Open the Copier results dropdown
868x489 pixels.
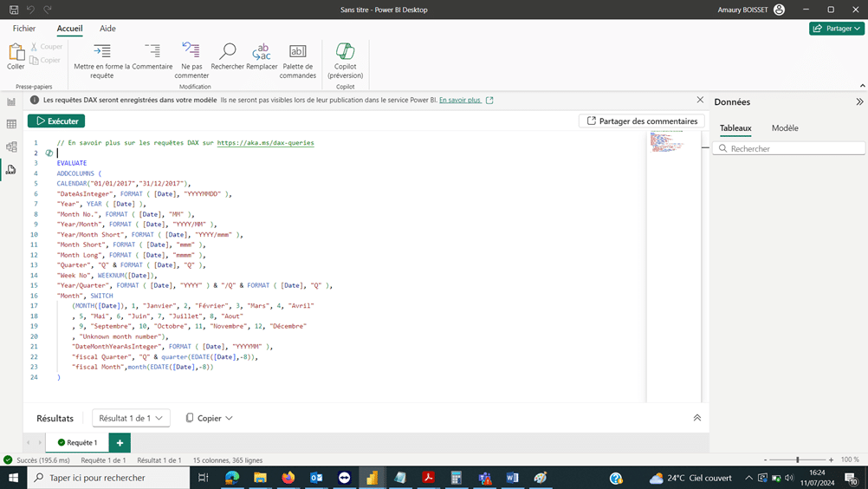click(x=210, y=418)
